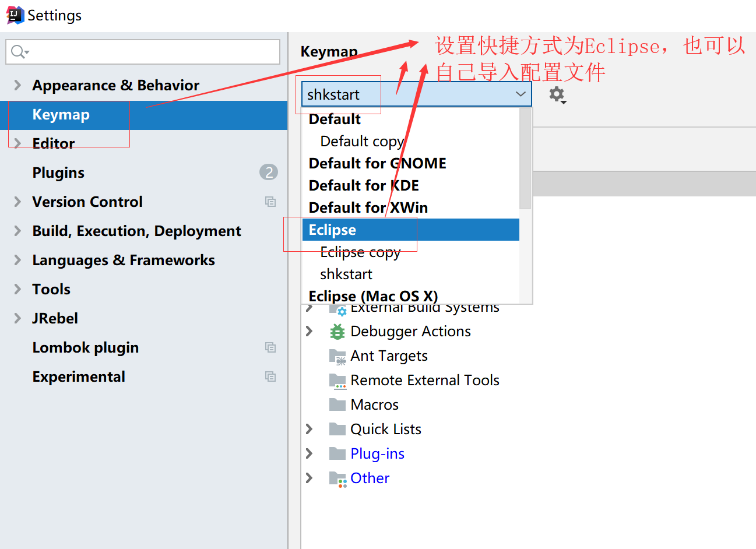Expand the Debugger Actions node

[x=310, y=331]
